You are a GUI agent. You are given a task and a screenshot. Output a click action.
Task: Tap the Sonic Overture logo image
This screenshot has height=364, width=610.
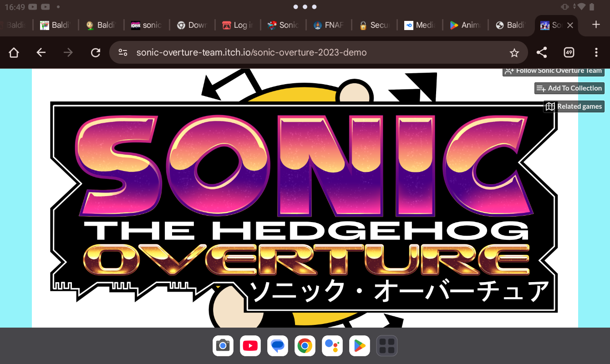tap(305, 198)
